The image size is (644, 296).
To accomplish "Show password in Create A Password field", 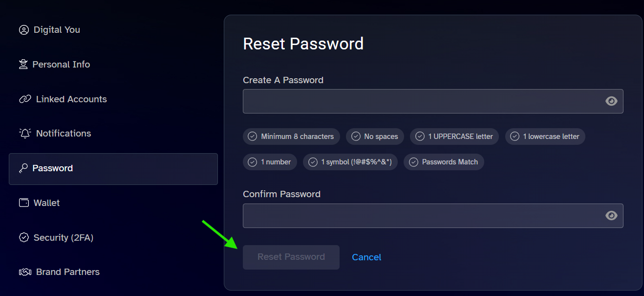I will pyautogui.click(x=611, y=101).
